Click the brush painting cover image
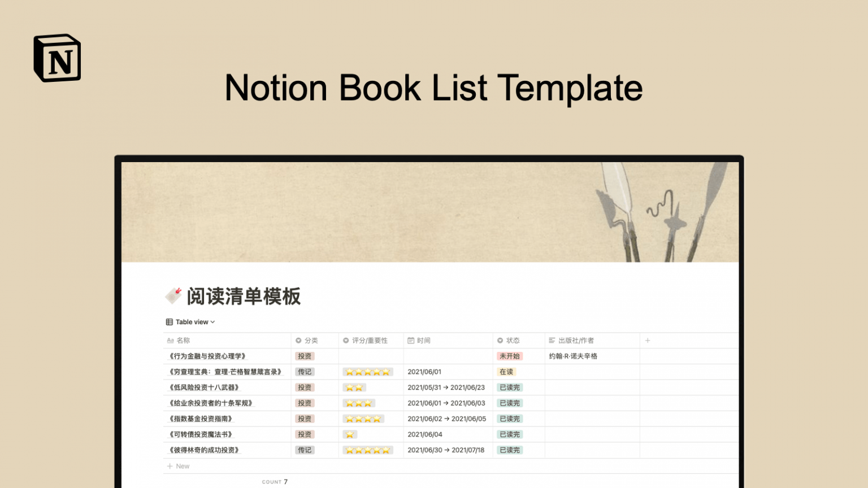The image size is (868, 488). [x=429, y=212]
